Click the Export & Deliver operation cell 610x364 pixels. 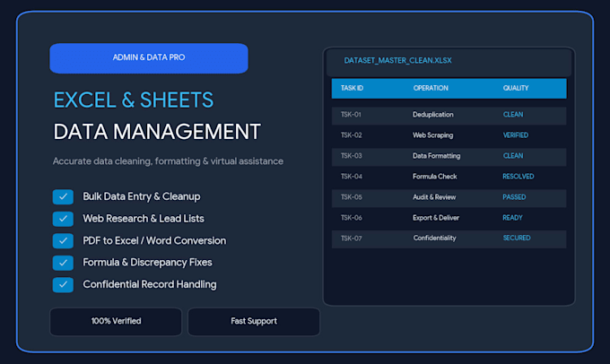(436, 218)
